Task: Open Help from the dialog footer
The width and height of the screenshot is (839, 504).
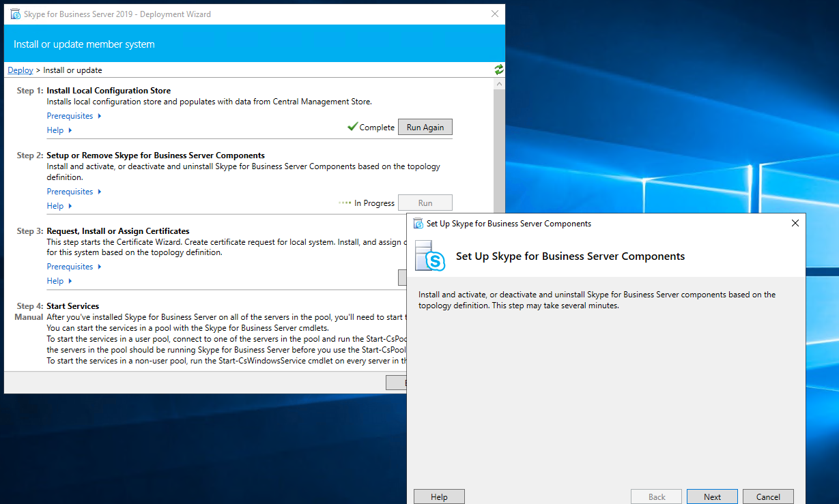Action: (x=439, y=496)
